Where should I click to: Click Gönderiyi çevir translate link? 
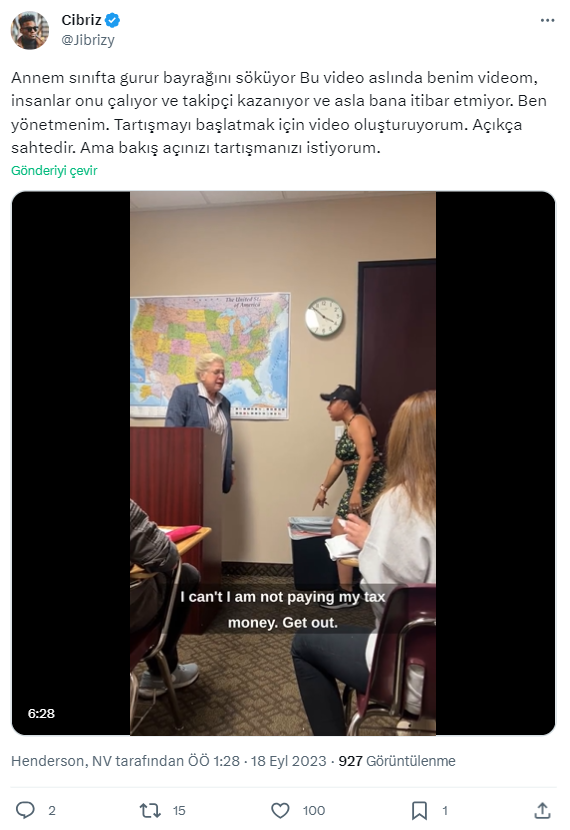pyautogui.click(x=54, y=170)
